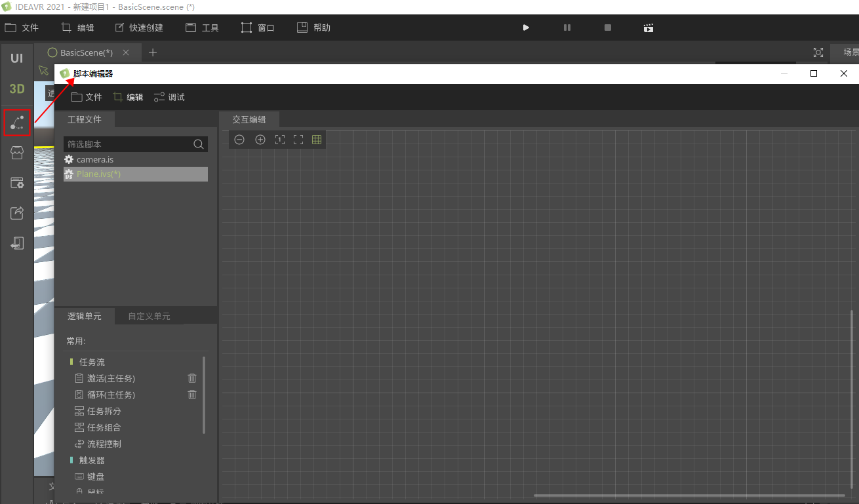This screenshot has height=504, width=859.
Task: Add a new scene tab with plus
Action: coord(153,52)
